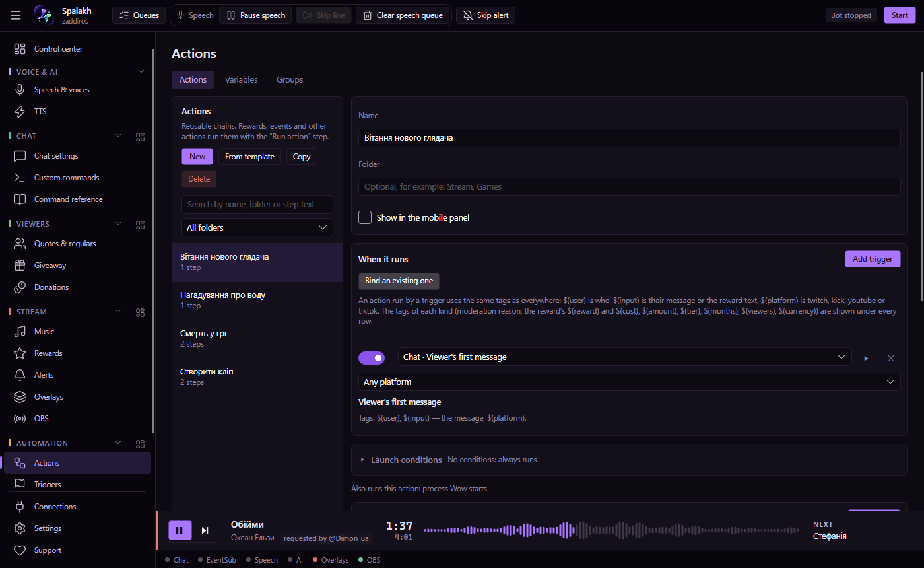Open OBS in the sidebar
Image resolution: width=924 pixels, height=568 pixels.
(x=77, y=419)
